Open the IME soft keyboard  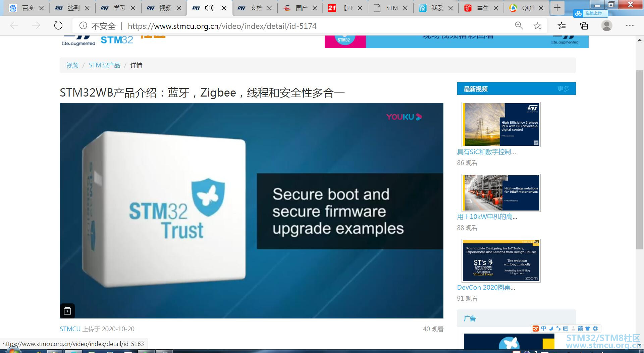(x=566, y=329)
